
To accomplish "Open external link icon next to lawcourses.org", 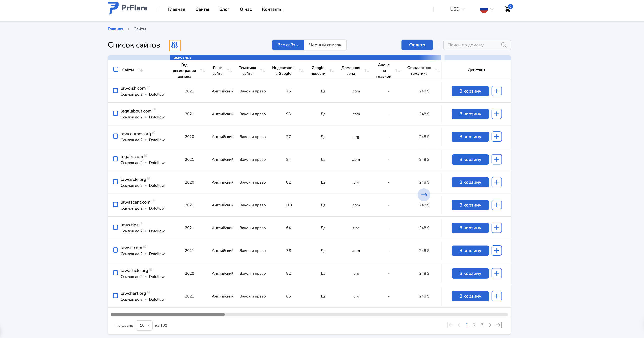I will 154,132.
